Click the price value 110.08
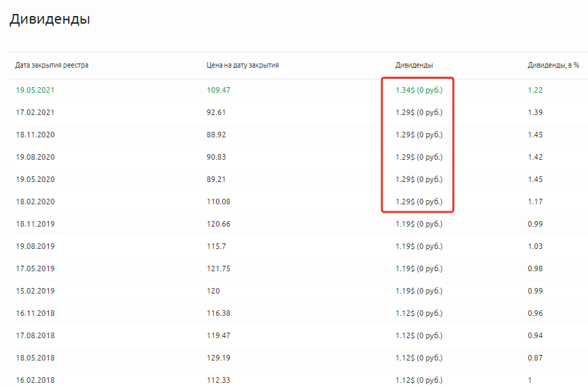588x387 pixels. (x=218, y=202)
